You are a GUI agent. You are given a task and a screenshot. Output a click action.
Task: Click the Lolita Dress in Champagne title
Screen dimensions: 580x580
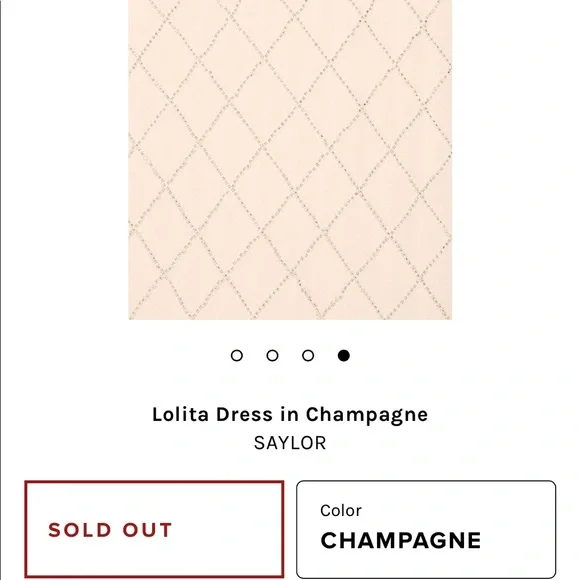pyautogui.click(x=290, y=415)
